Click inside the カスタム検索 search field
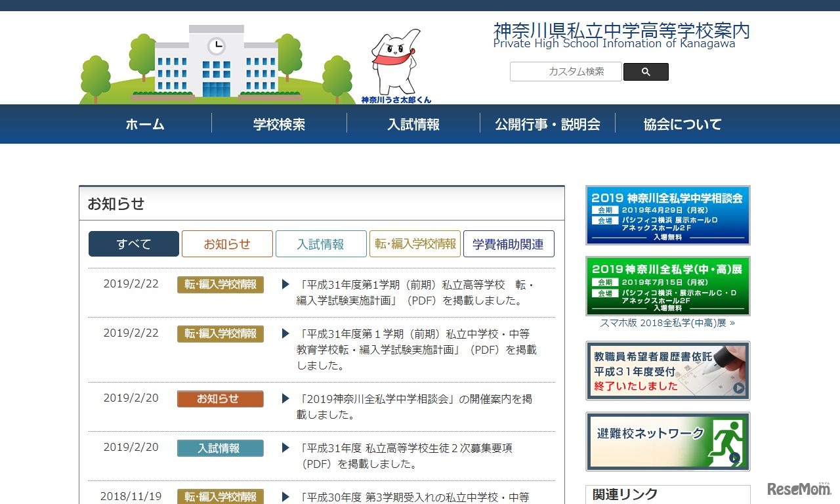 (x=566, y=72)
